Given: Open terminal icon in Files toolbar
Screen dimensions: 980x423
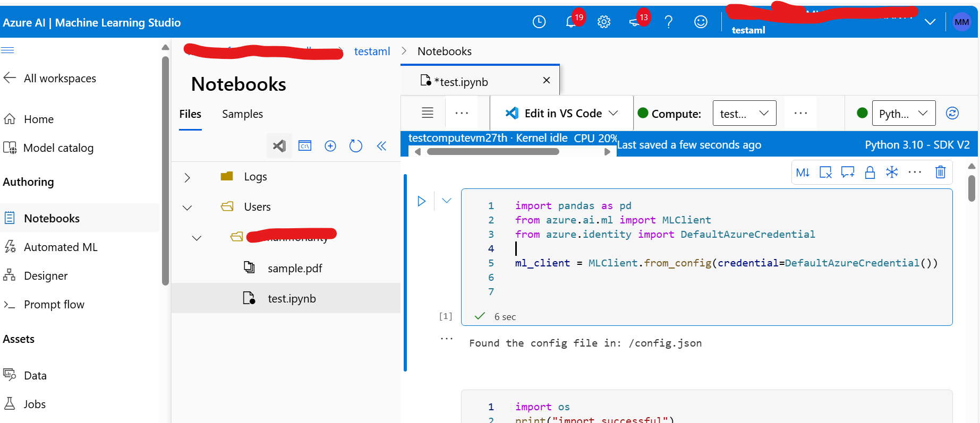Looking at the screenshot, I should coord(305,146).
